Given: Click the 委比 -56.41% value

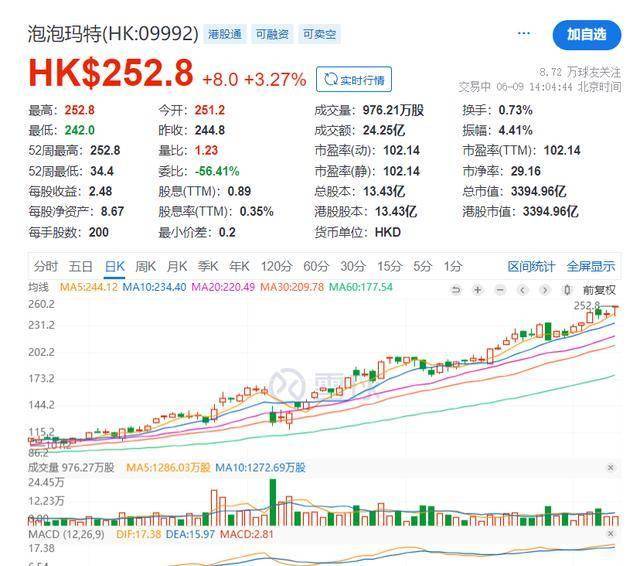Looking at the screenshot, I should pyautogui.click(x=217, y=171).
